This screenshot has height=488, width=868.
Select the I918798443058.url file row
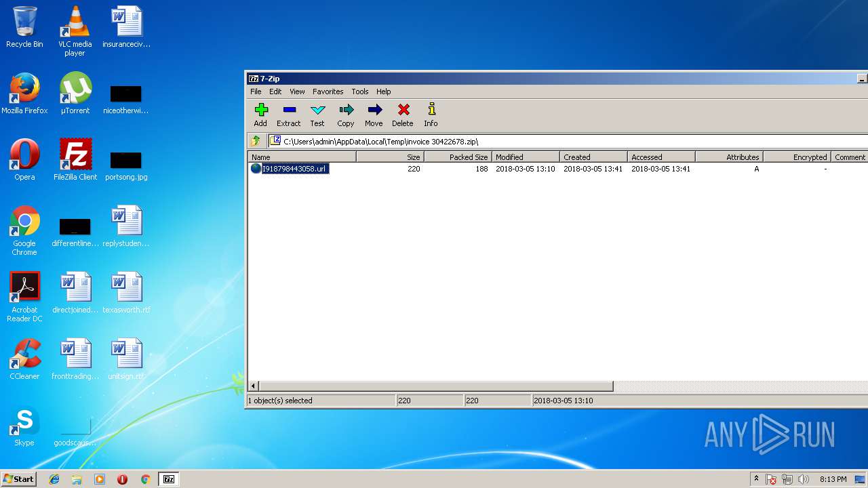[558, 169]
